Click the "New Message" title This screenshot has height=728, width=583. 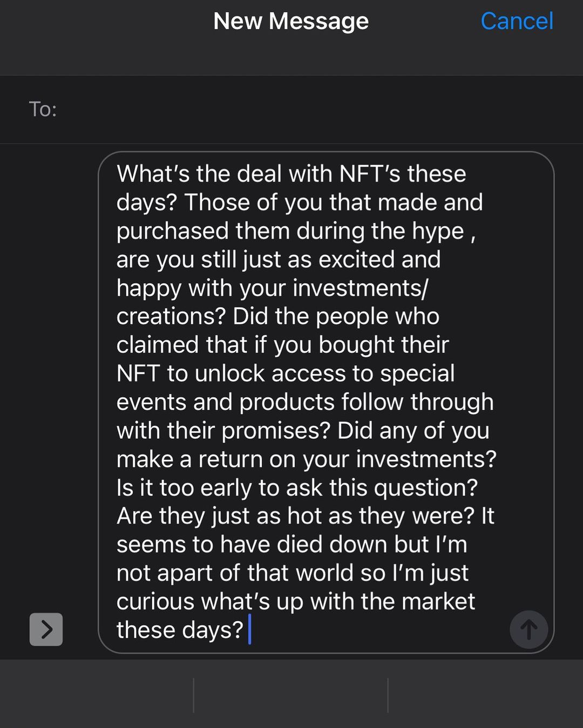291,22
